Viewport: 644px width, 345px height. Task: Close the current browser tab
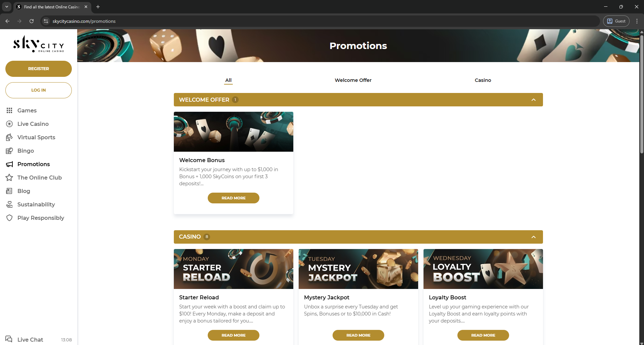coord(86,7)
